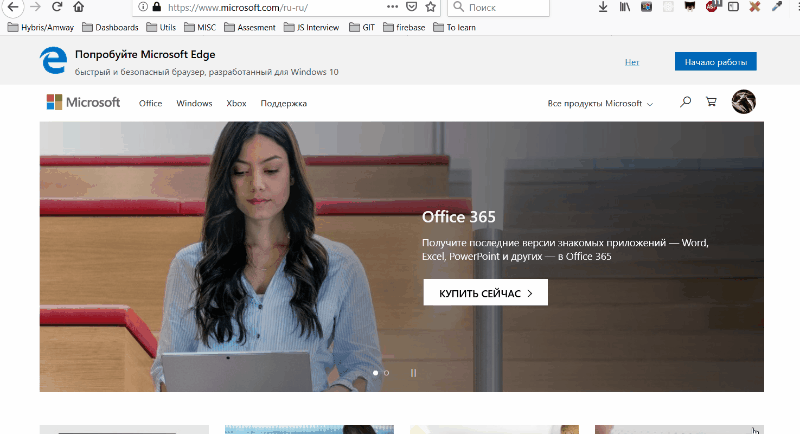Screen dimensions: 800x434
Task: Open the Assesment bookmarks folder
Action: [249, 28]
